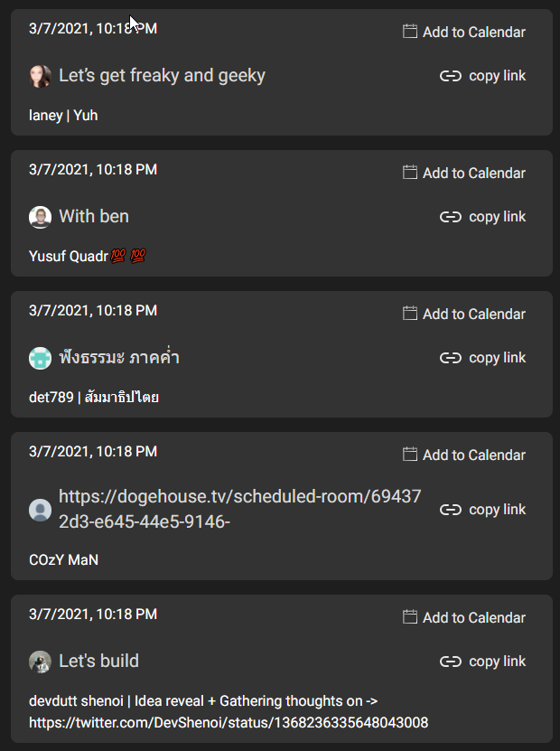Select the room title 'Let's get freaky and geeky'
Image resolution: width=560 pixels, height=751 pixels.
162,75
